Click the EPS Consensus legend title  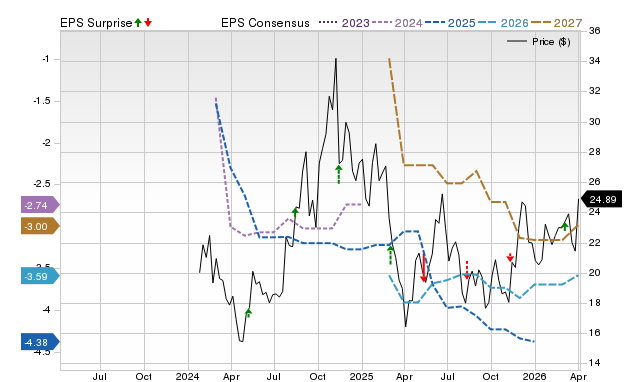(265, 23)
